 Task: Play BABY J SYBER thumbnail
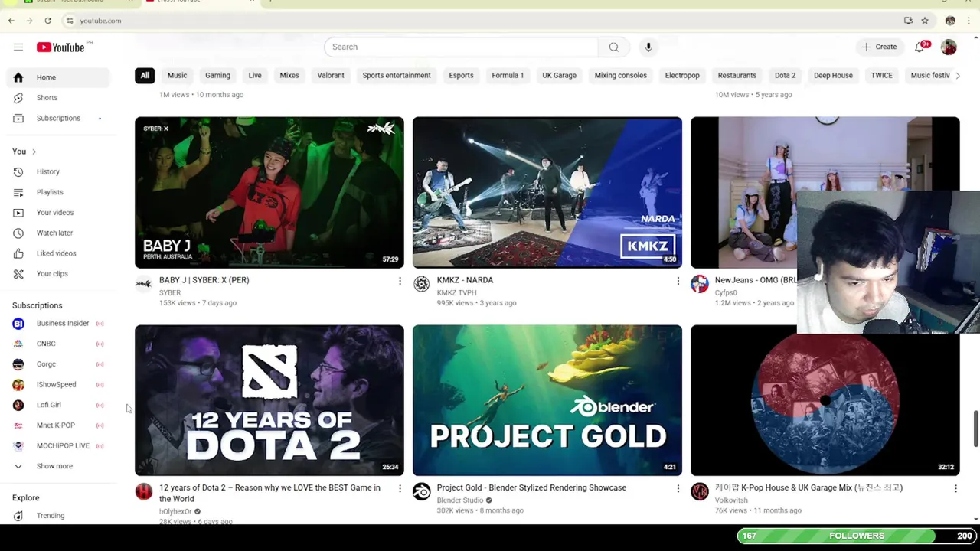click(x=269, y=192)
